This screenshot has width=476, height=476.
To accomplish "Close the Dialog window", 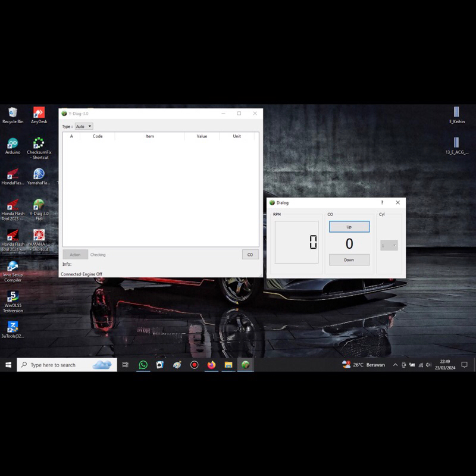I will (397, 202).
